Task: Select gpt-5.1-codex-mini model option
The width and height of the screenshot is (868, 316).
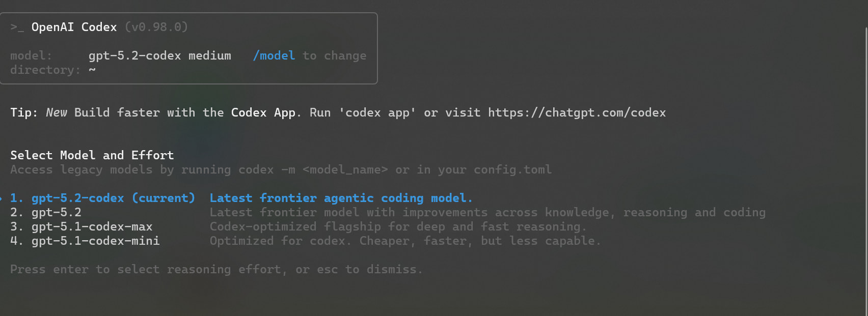Action: (x=95, y=241)
